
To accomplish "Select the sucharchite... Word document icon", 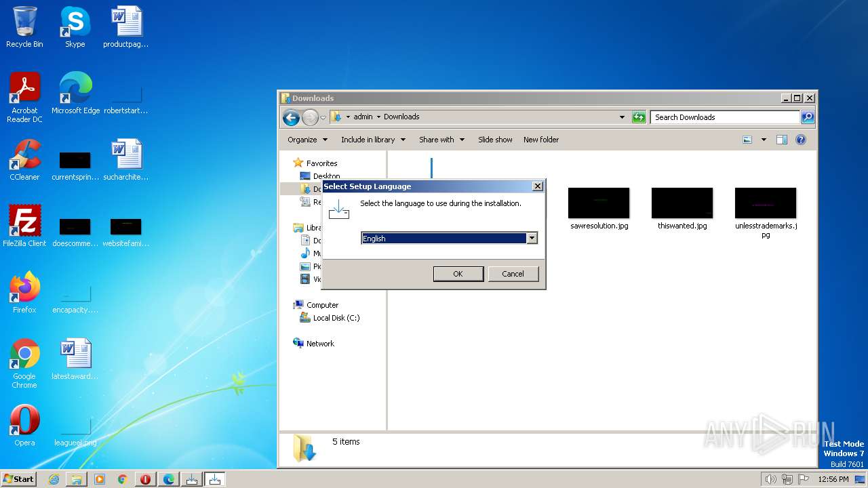I will pos(126,160).
